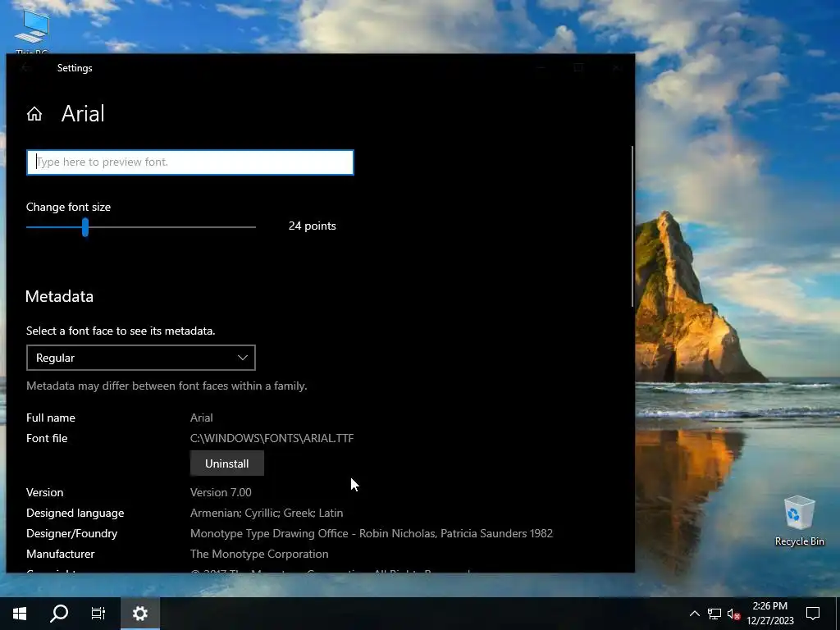Click the Version 7.00 value

click(221, 492)
